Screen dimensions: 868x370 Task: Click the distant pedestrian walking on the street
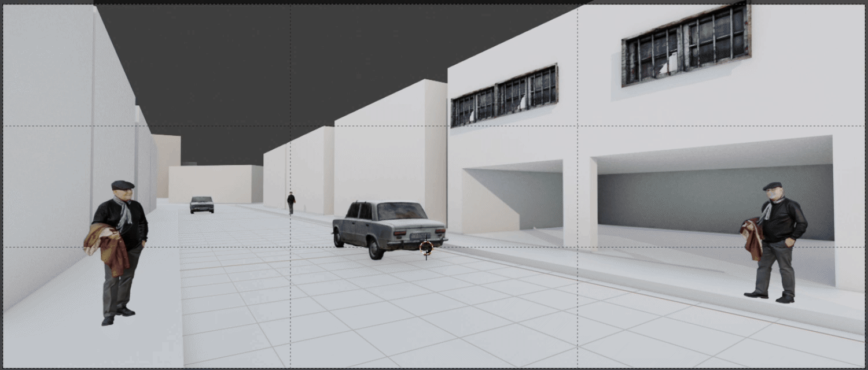click(291, 203)
